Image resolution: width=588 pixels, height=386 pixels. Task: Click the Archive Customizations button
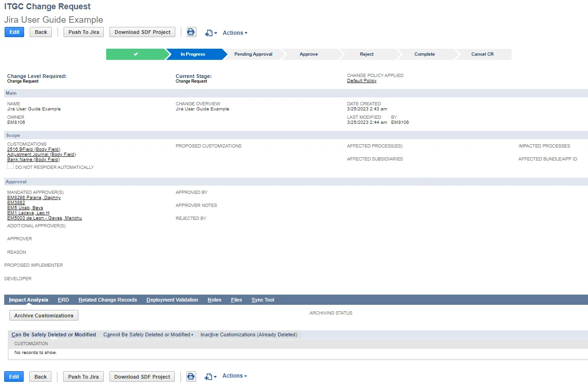(44, 315)
